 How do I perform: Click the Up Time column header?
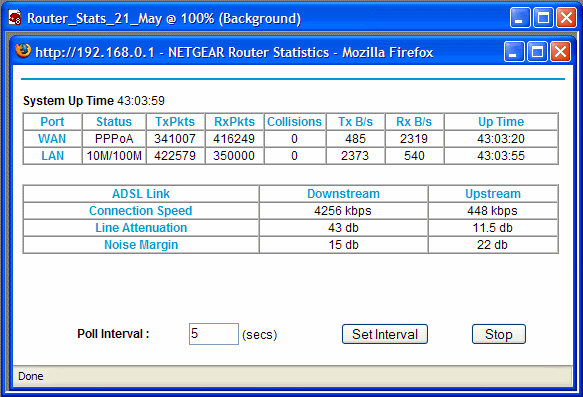pos(501,122)
